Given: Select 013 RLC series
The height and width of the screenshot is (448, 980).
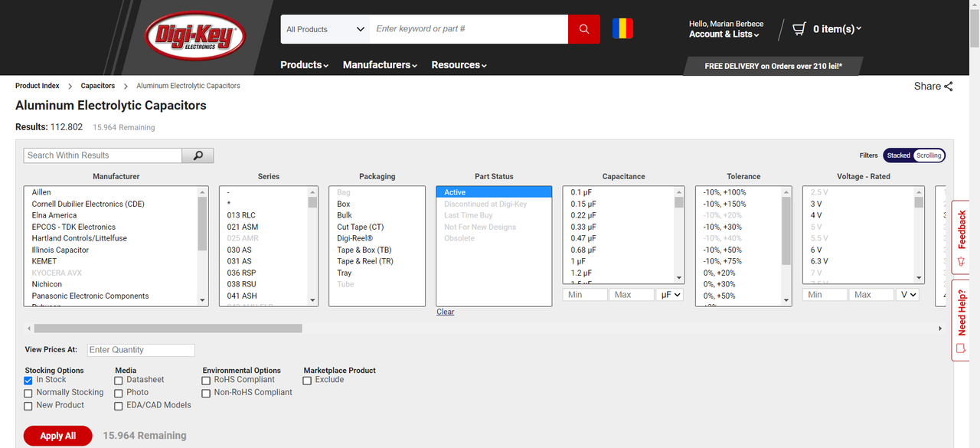Looking at the screenshot, I should tap(263, 215).
